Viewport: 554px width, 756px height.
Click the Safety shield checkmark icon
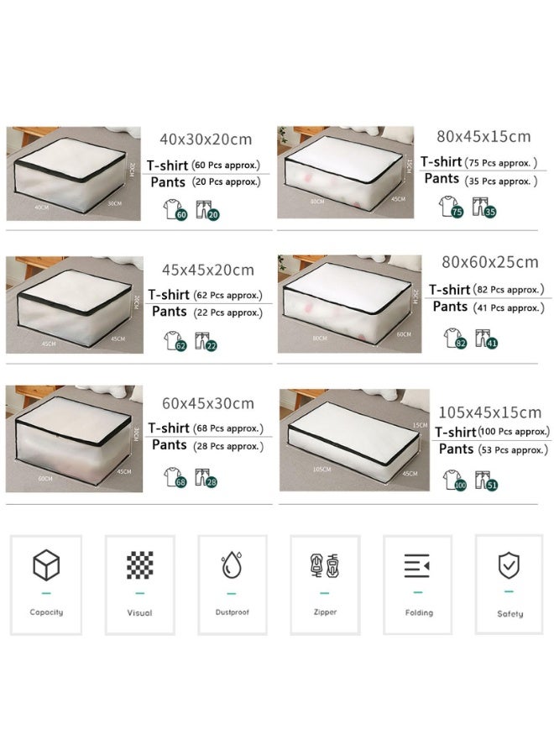510,565
